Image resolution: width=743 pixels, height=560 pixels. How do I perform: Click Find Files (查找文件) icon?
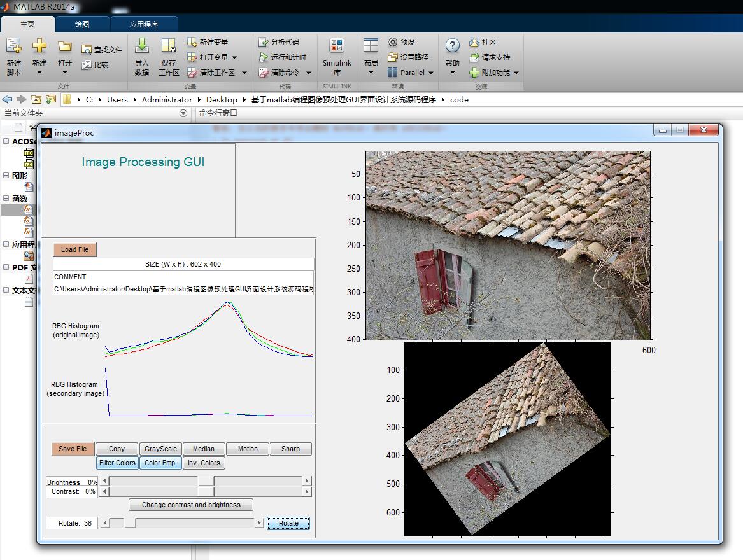coord(86,49)
